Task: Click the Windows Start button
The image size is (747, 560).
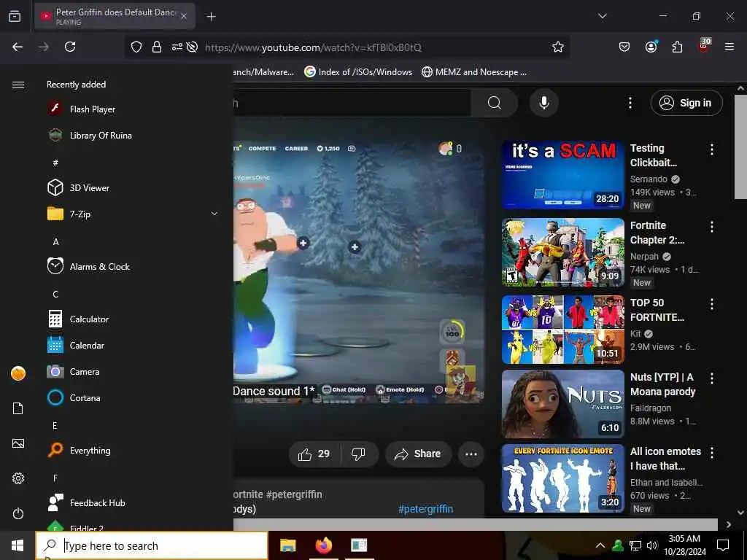Action: (18, 545)
